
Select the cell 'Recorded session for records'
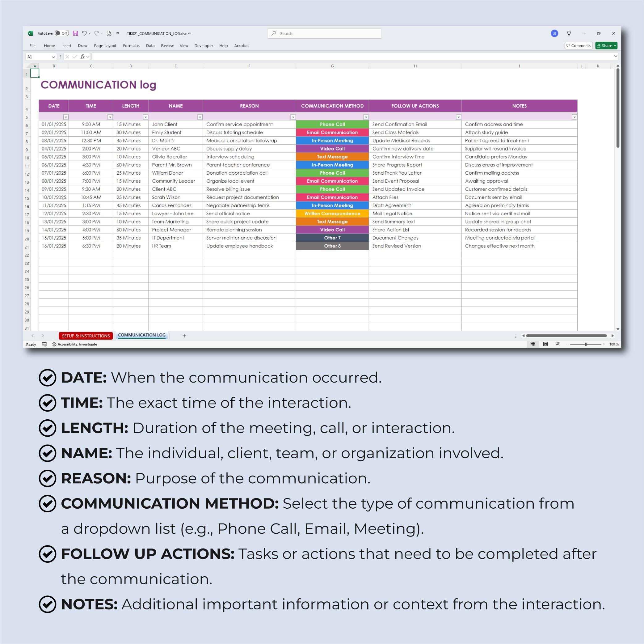coord(519,230)
